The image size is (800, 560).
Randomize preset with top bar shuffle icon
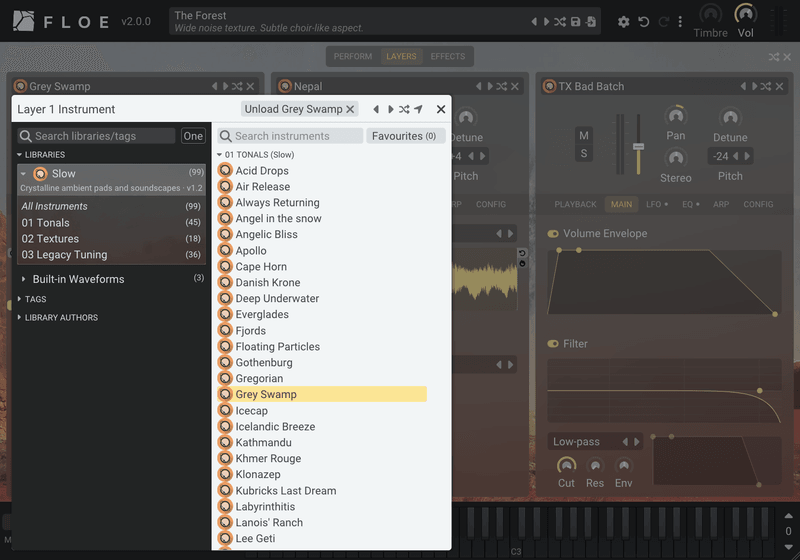click(560, 21)
